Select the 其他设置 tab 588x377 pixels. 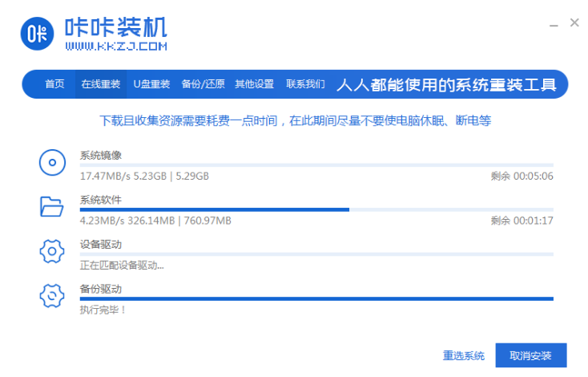[254, 84]
